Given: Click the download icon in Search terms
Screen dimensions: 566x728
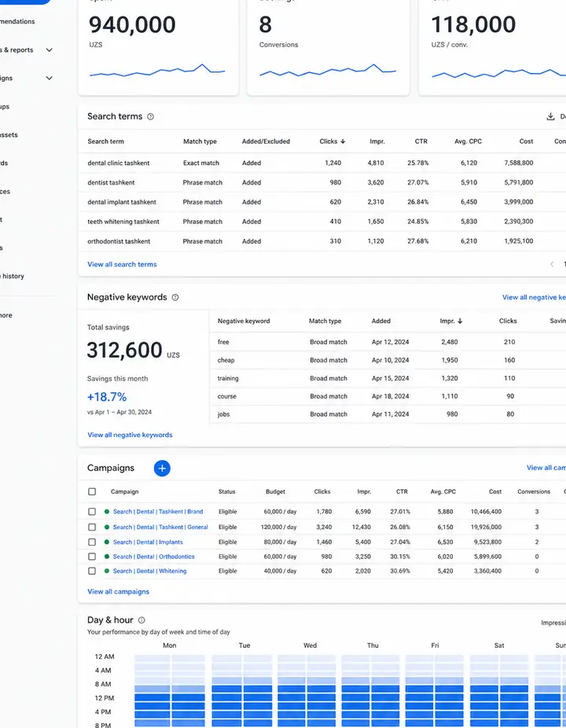Looking at the screenshot, I should [x=550, y=116].
